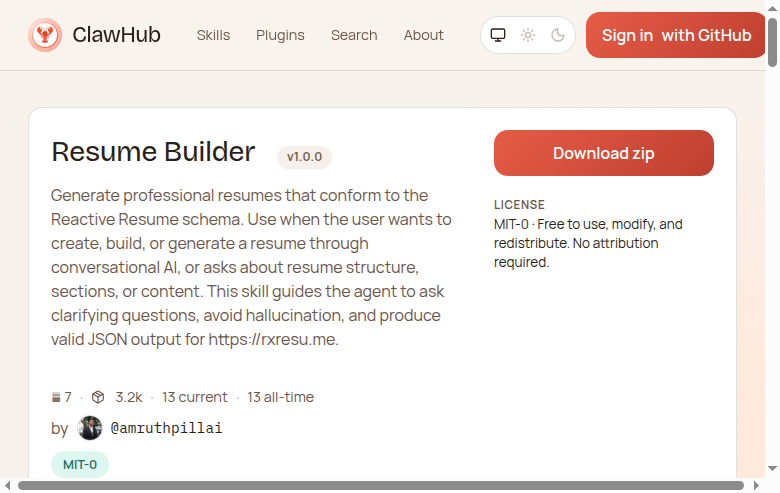Click the v1.0.0 version badge
780x493 pixels.
point(304,157)
